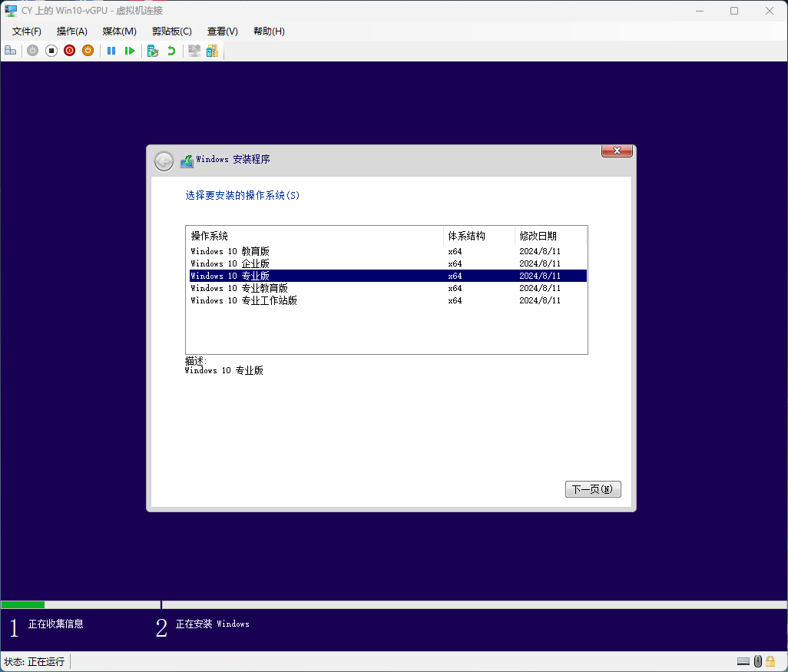788x672 pixels.
Task: Open the 剪贴板(C) menu
Action: click(171, 31)
